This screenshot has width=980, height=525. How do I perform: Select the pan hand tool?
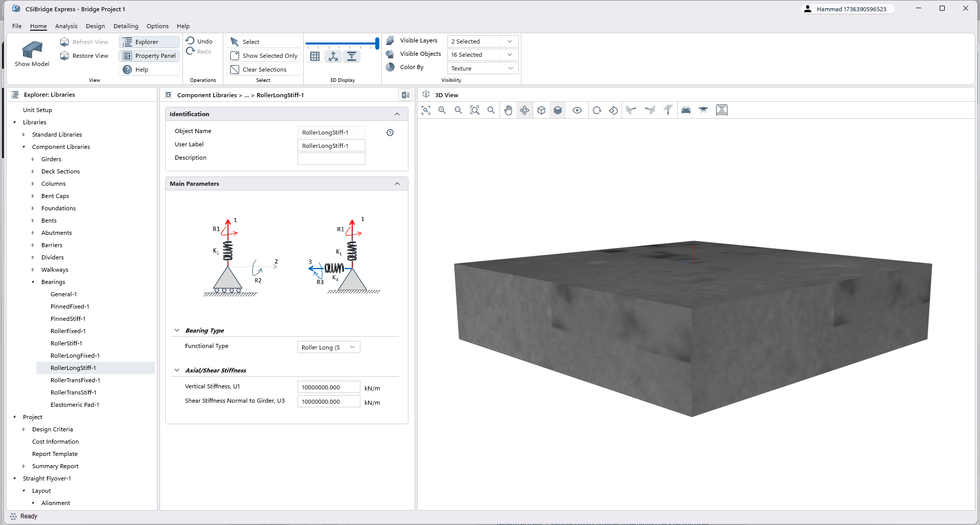[x=508, y=110]
